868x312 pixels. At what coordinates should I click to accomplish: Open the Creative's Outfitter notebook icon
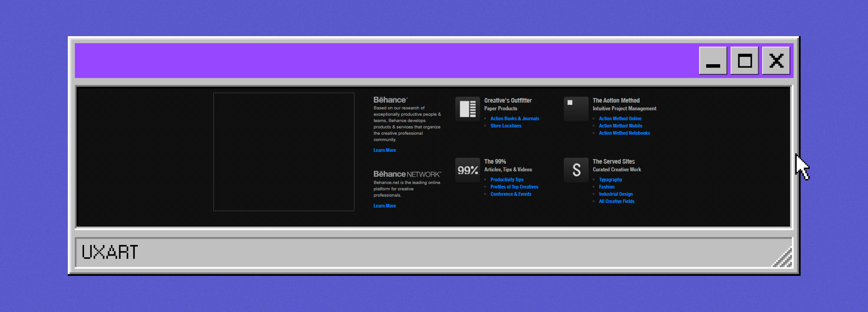[x=467, y=109]
